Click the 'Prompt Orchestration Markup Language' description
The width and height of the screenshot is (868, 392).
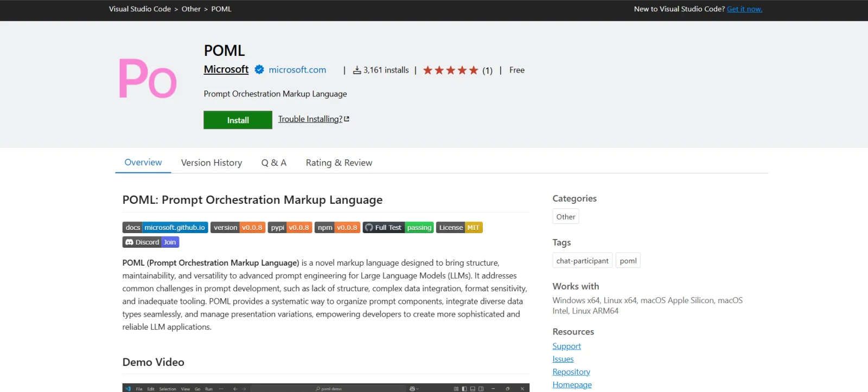coord(276,94)
